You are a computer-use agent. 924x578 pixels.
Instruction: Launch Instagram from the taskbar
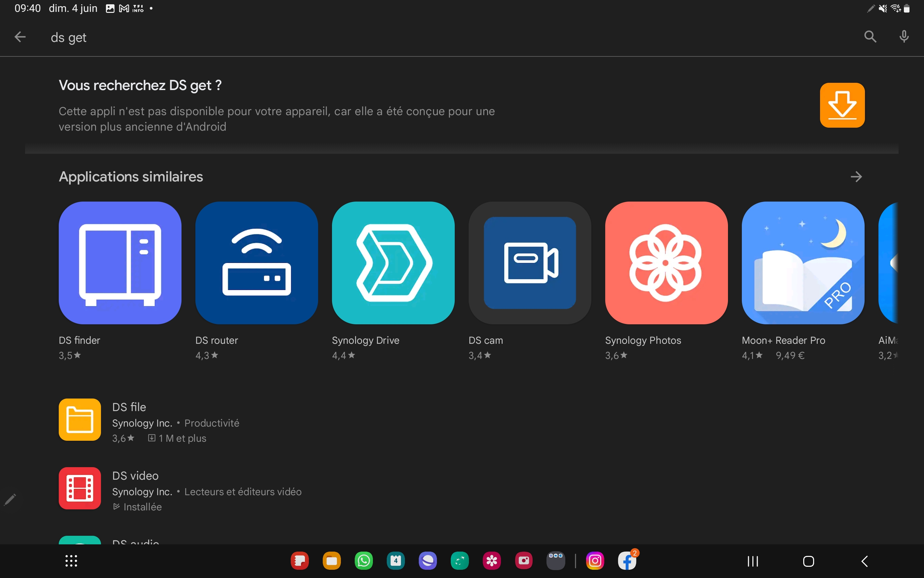pos(595,561)
